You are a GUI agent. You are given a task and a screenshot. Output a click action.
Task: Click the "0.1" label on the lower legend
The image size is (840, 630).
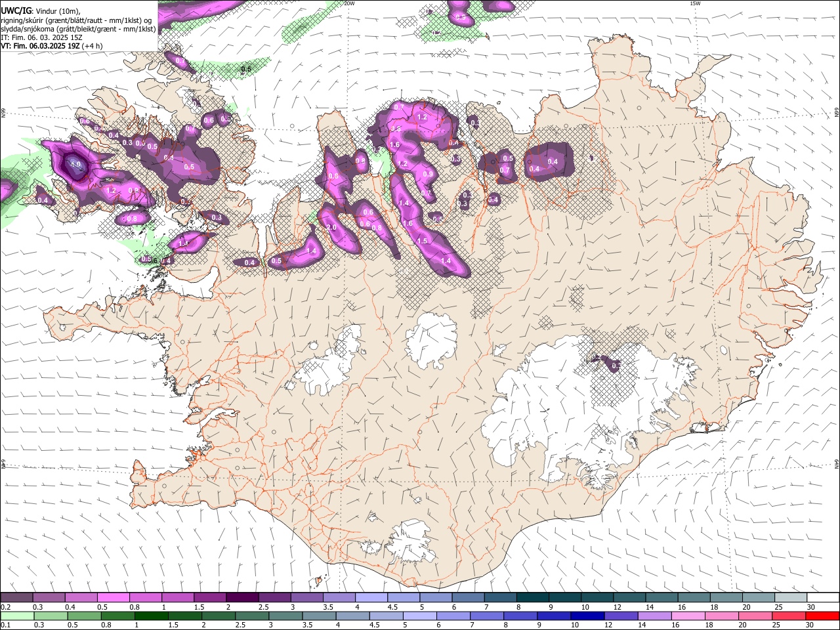(5, 625)
